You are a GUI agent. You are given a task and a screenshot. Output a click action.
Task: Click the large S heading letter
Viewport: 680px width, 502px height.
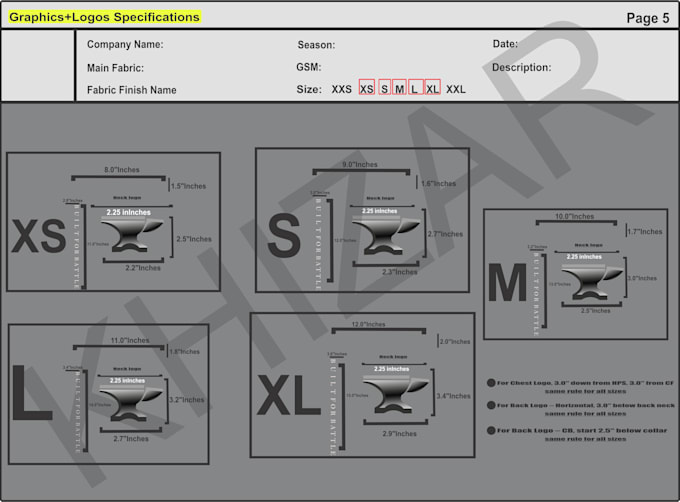tap(284, 237)
